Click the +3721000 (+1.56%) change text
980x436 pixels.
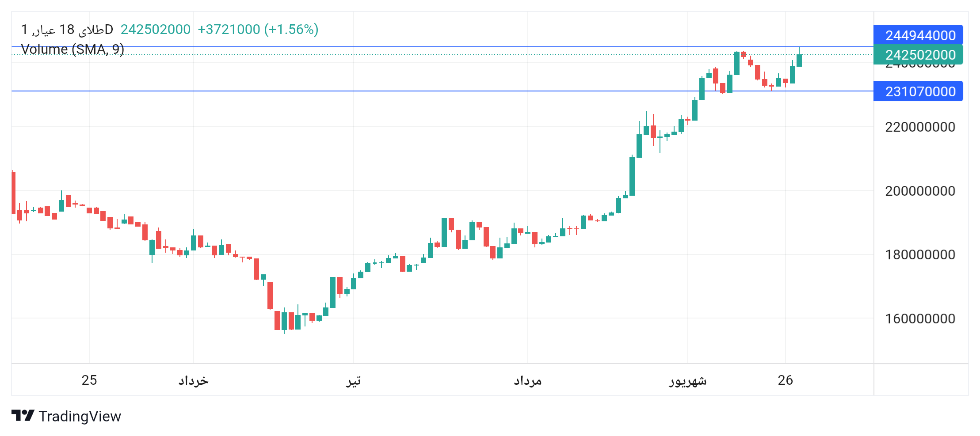[258, 29]
